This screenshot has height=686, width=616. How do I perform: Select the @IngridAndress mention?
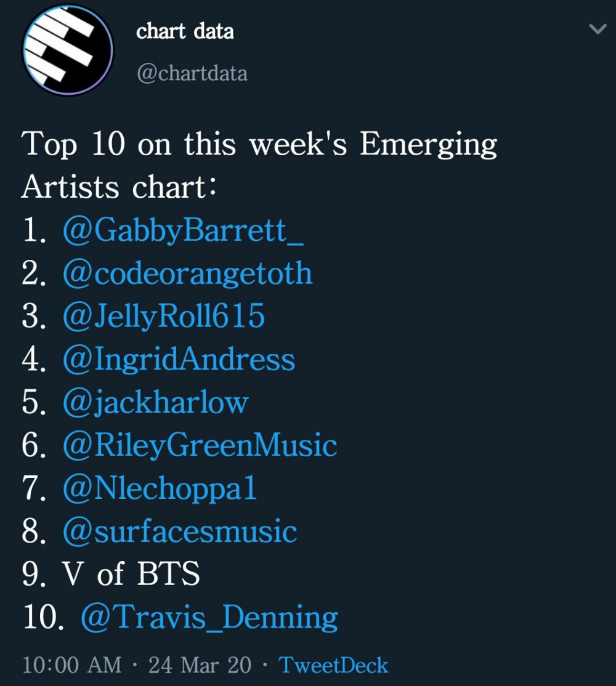tap(179, 359)
